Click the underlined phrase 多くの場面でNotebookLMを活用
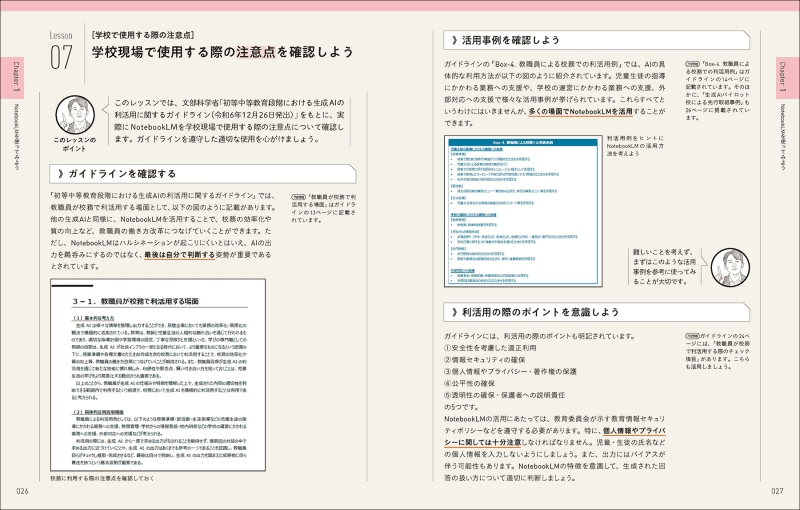The width and height of the screenshot is (800, 510). pyautogui.click(x=581, y=111)
